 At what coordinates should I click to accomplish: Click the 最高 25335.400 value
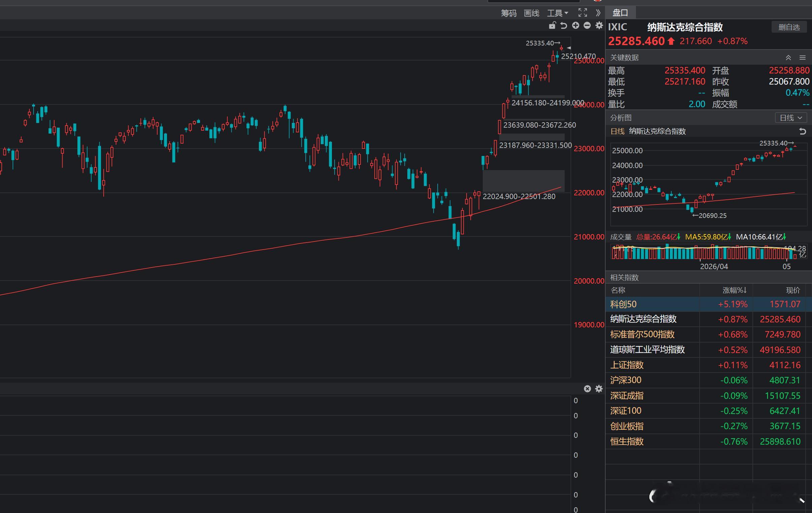[685, 70]
